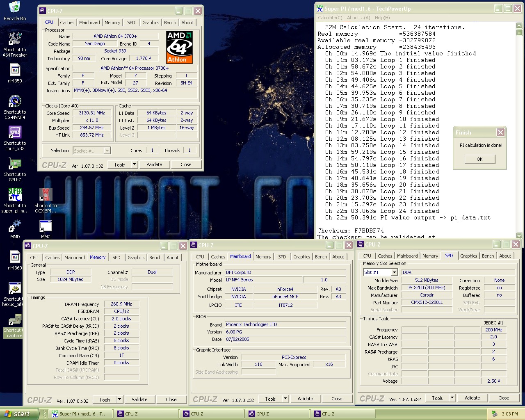
Task: Click the system tray security icon
Action: (x=494, y=414)
